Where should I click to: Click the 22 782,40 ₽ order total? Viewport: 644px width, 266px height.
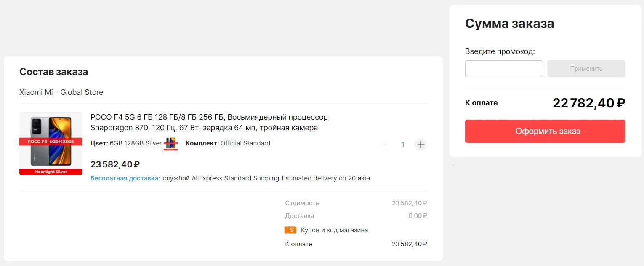click(588, 103)
